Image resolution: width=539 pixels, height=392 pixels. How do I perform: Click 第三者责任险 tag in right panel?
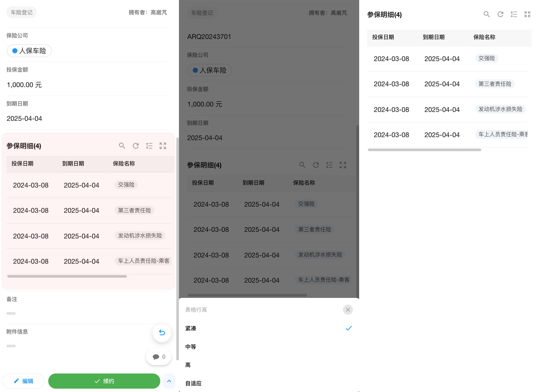pyautogui.click(x=495, y=84)
